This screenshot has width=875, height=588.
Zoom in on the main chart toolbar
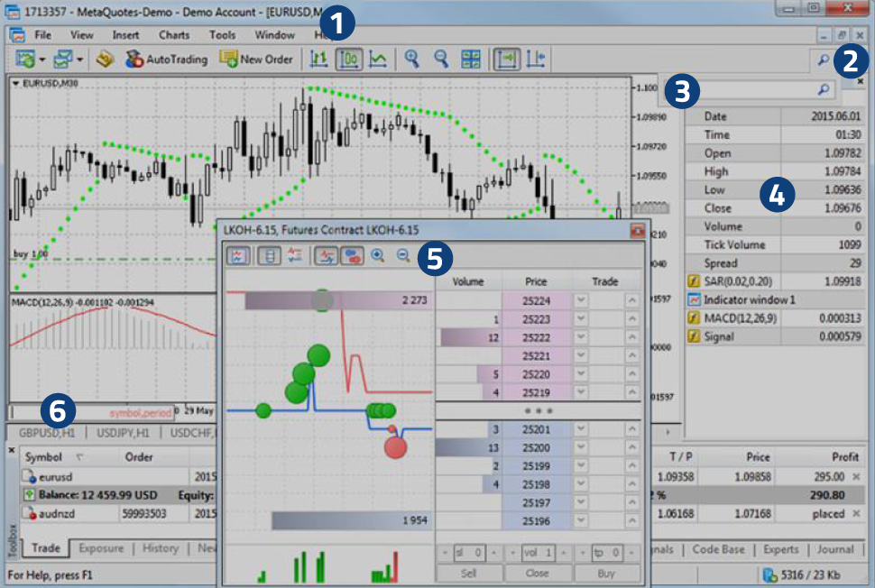(x=412, y=59)
